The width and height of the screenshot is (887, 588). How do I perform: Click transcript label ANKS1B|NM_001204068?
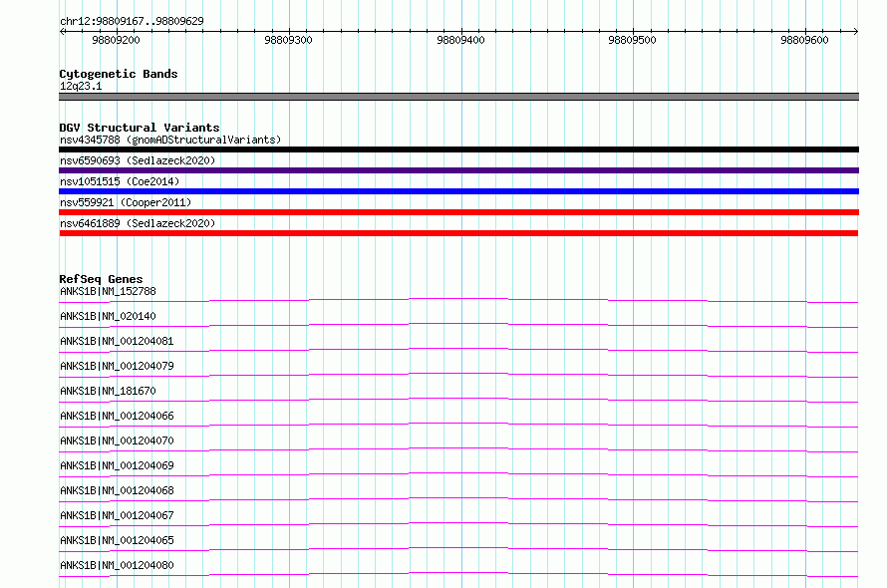[x=117, y=490]
